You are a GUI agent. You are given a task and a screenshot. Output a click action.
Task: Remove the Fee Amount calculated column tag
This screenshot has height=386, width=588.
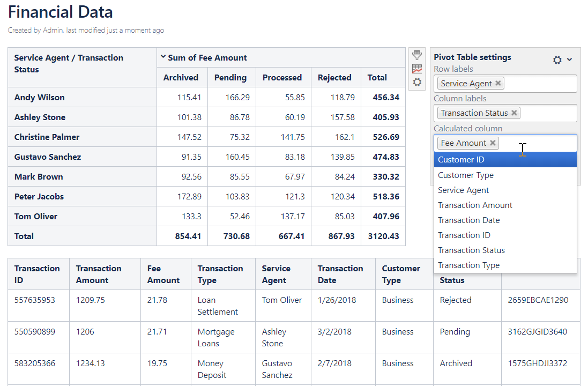[493, 143]
